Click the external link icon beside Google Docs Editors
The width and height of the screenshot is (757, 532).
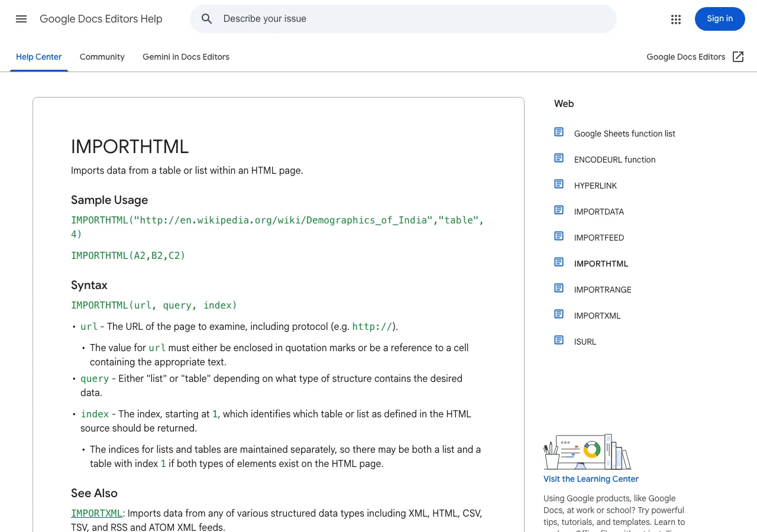[738, 57]
